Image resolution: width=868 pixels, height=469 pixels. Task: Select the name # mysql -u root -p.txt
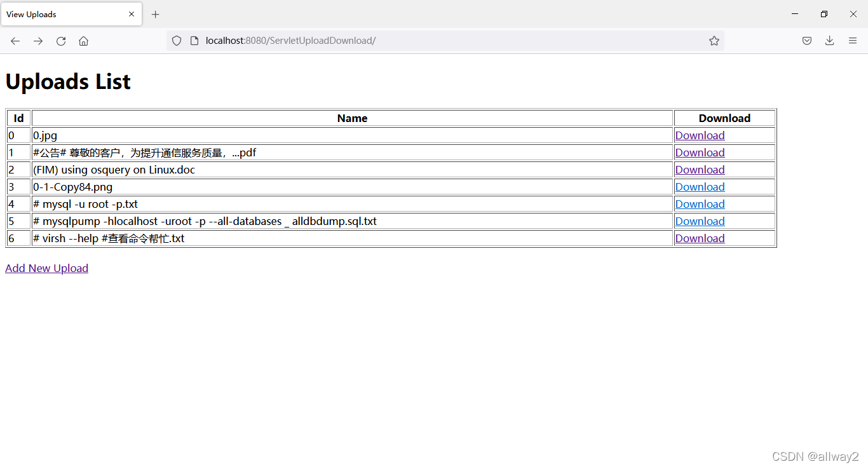pyautogui.click(x=86, y=204)
